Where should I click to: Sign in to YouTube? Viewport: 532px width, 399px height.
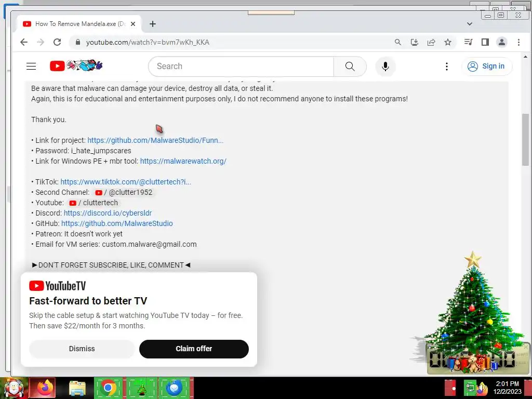point(486,66)
